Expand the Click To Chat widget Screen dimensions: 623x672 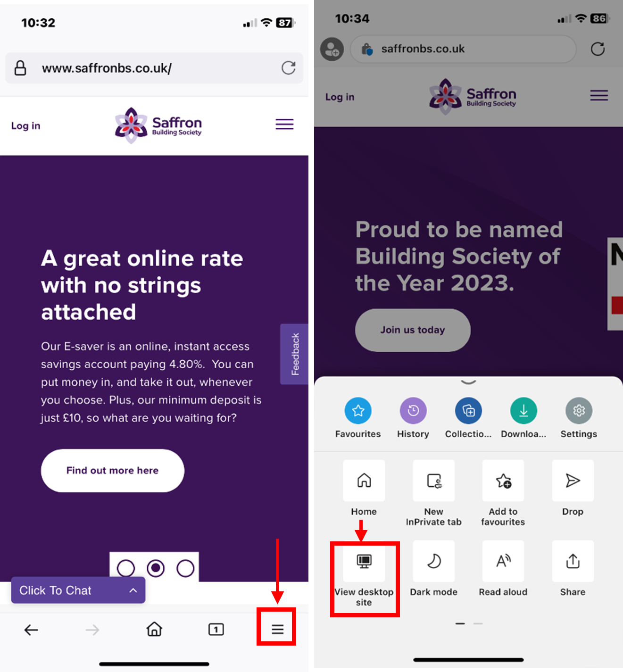(78, 590)
